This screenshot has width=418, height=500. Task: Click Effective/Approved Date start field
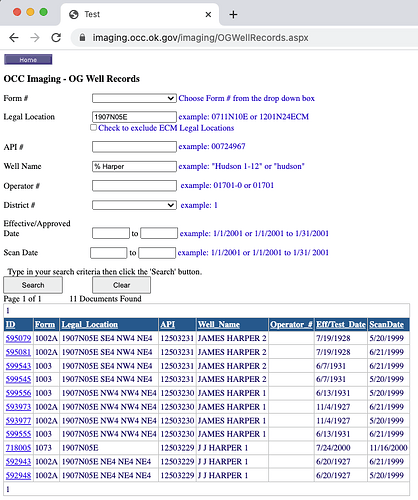pyautogui.click(x=111, y=233)
